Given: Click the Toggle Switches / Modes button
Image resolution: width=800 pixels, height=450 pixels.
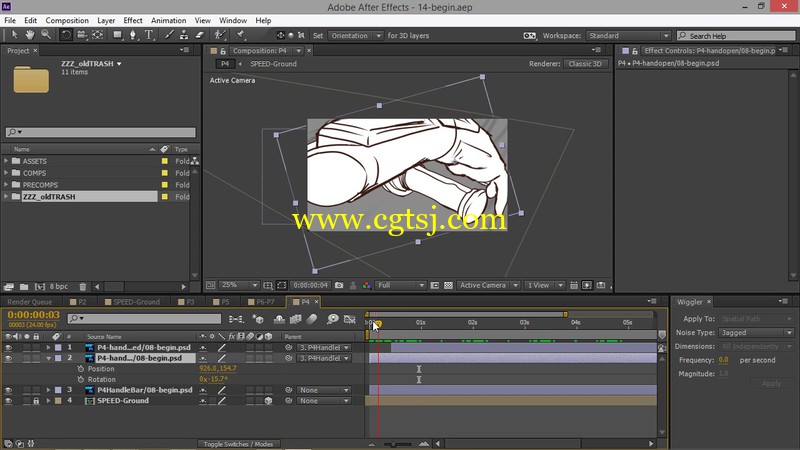Looking at the screenshot, I should [x=238, y=444].
